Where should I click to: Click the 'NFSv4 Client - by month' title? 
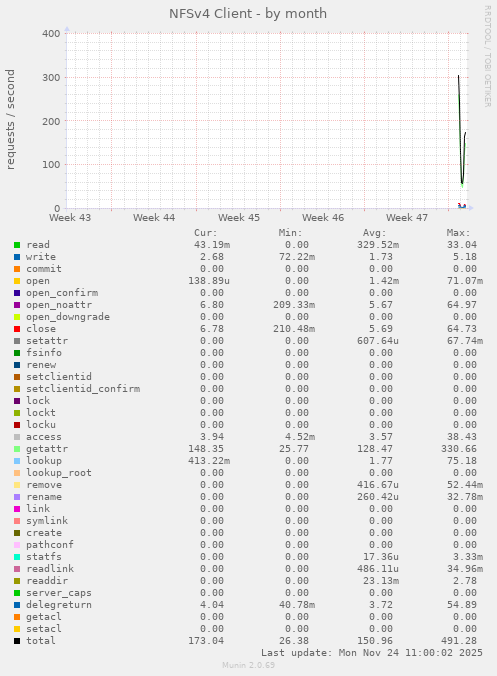248,14
